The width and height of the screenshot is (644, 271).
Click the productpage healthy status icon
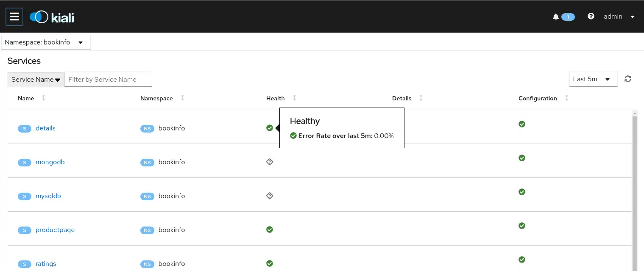point(269,230)
